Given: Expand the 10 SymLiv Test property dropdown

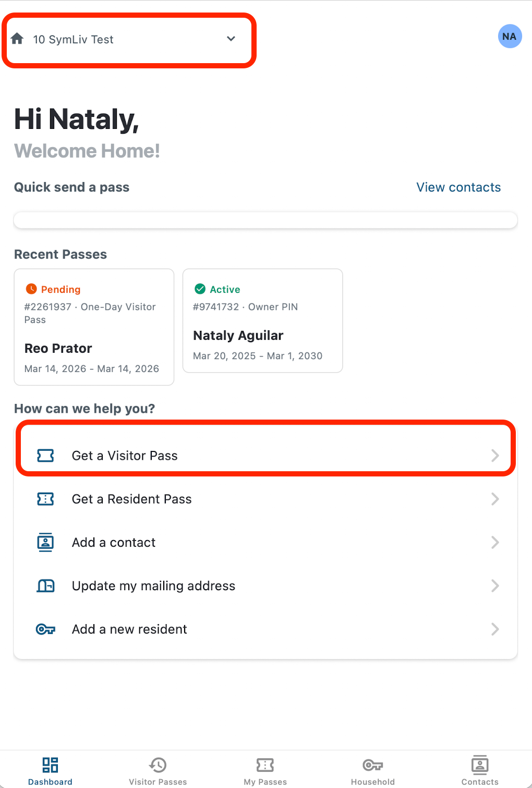Looking at the screenshot, I should pos(231,39).
